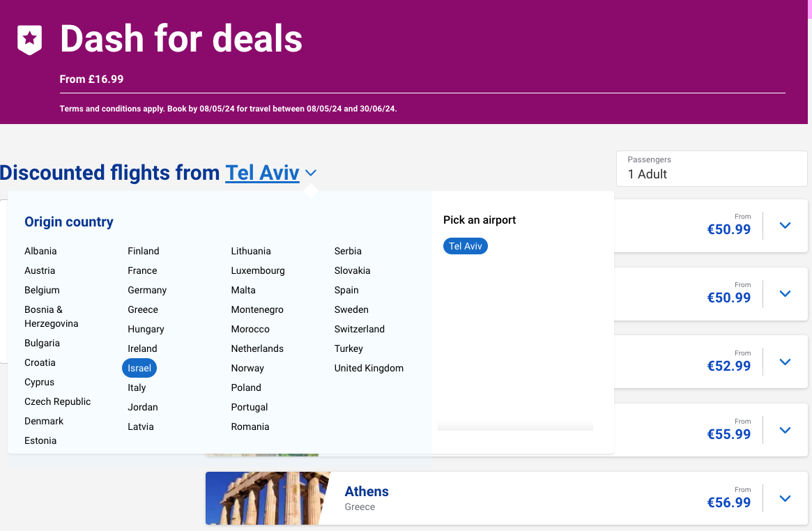
Task: Pick Netherlands in the origin list
Action: tap(257, 348)
